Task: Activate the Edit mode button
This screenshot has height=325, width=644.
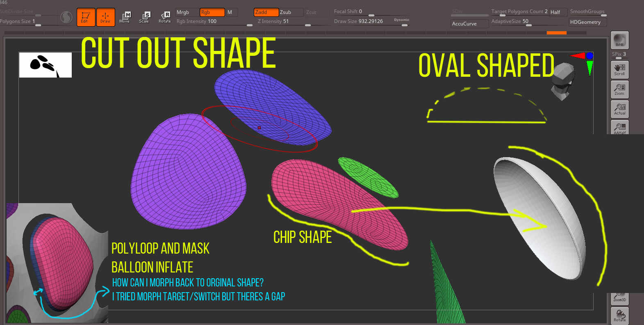Action: click(x=86, y=17)
